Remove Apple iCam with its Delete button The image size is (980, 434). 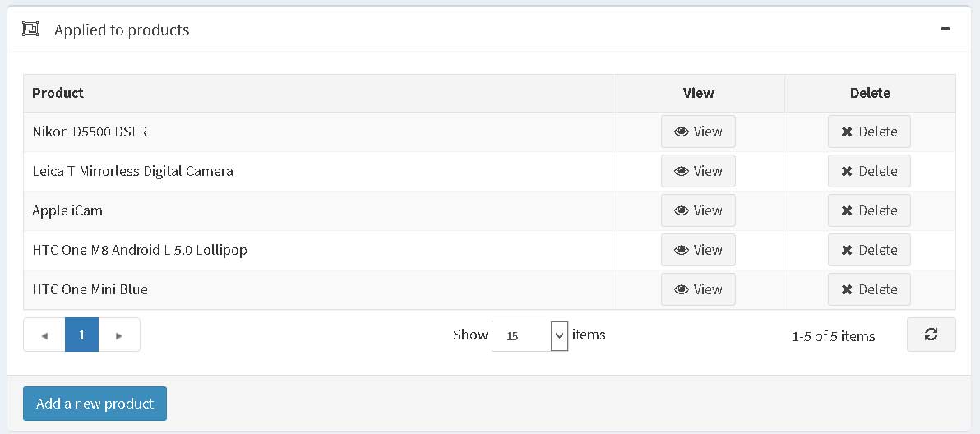869,210
